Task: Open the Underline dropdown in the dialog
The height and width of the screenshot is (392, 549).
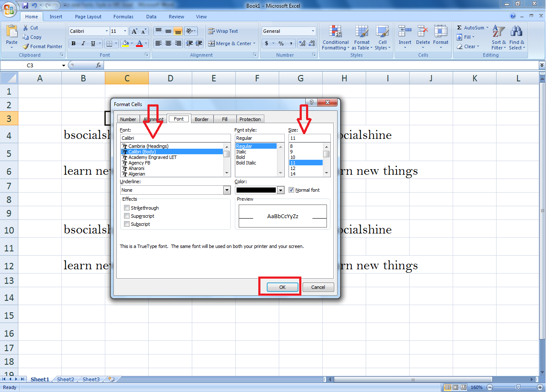Action: tap(227, 190)
